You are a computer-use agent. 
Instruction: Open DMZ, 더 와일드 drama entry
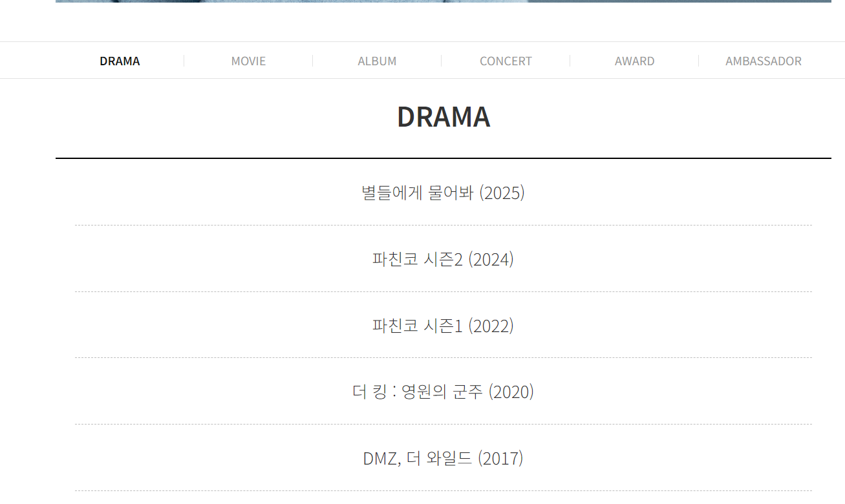[443, 458]
